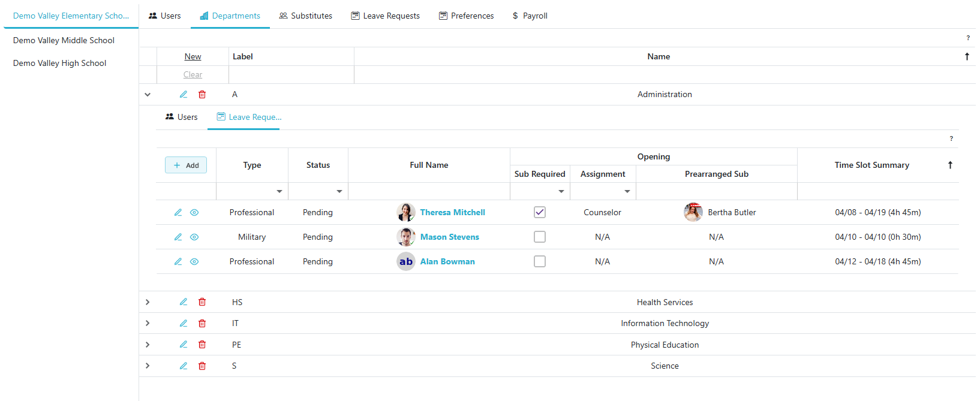Viewport: 980px width, 401px height.
Task: Enable Sub Required for Alan Bowman
Action: pos(540,261)
